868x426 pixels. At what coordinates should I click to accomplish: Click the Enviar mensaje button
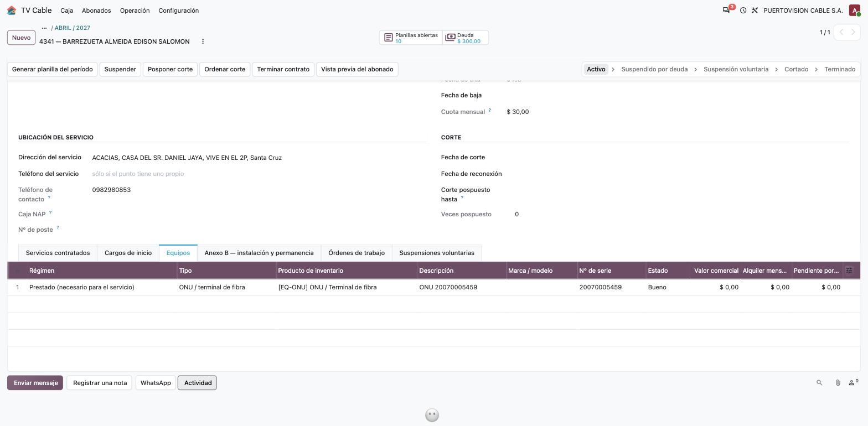(35, 383)
